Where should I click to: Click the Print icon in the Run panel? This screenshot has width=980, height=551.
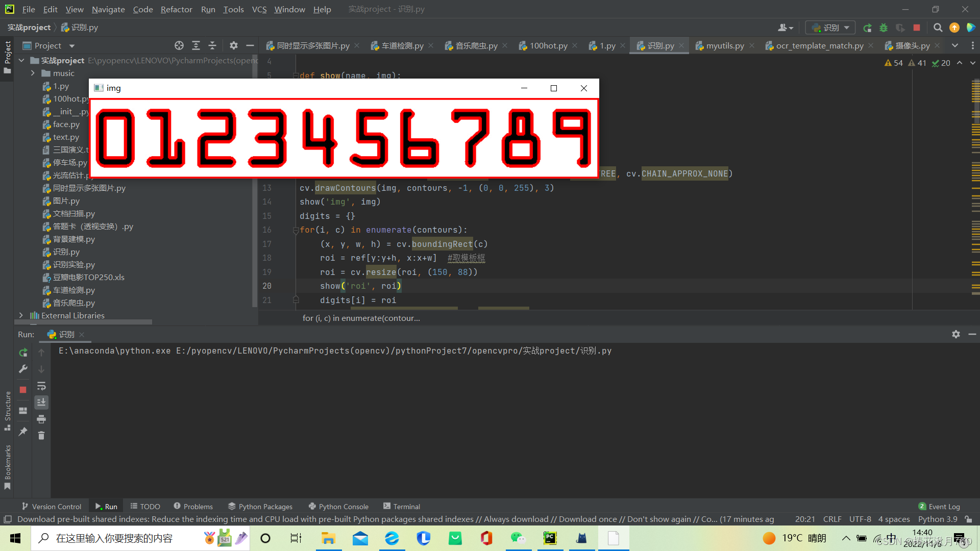[x=41, y=419]
